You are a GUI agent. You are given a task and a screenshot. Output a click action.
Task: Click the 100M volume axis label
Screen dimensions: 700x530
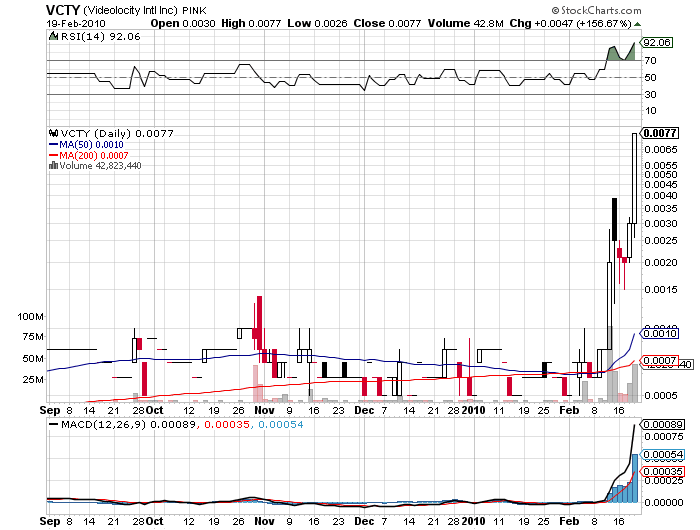pos(30,317)
